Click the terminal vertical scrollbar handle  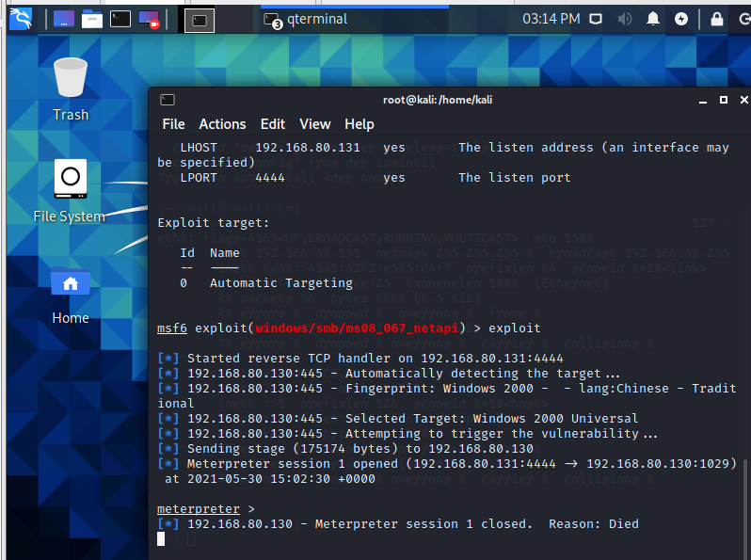[x=745, y=508]
